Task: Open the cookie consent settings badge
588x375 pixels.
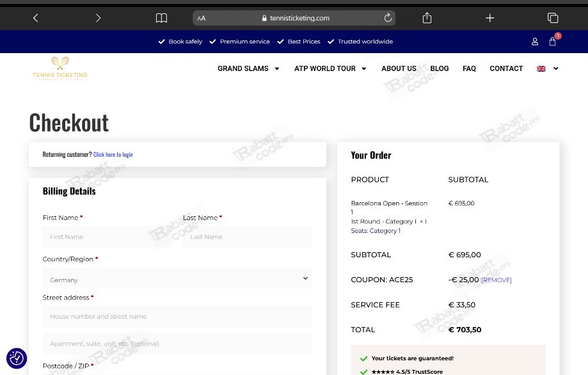Action: (x=17, y=358)
